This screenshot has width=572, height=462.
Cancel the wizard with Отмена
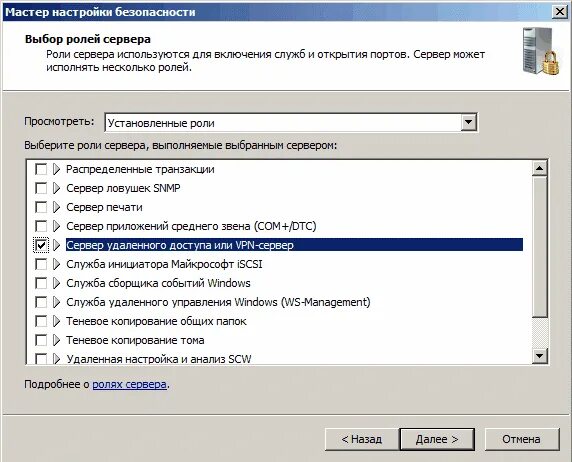point(521,439)
